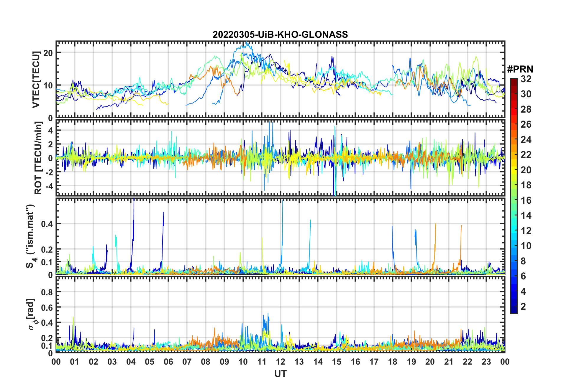
Task: Click the UT x-axis label
Action: coord(280,374)
